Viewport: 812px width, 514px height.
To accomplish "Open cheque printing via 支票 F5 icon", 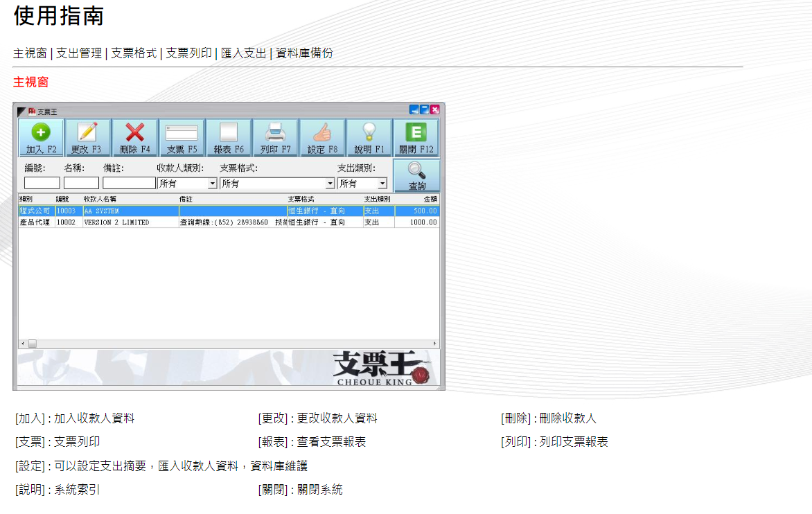I will [x=182, y=136].
